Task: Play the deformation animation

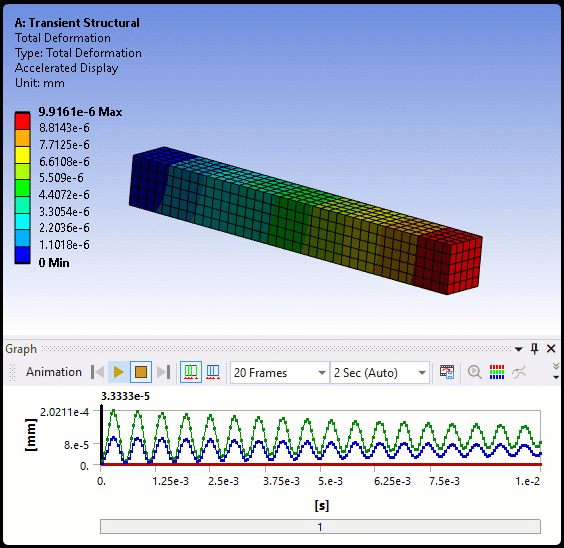Action: (x=118, y=372)
